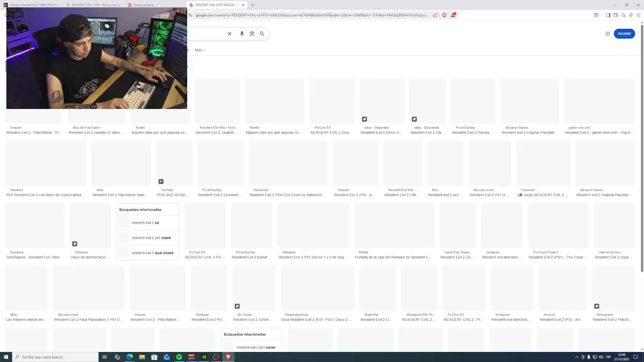Switch to RESIDENT EVIL 2 PS1 DISCOS tab
Screen dimensions: 644x362
(216, 5)
